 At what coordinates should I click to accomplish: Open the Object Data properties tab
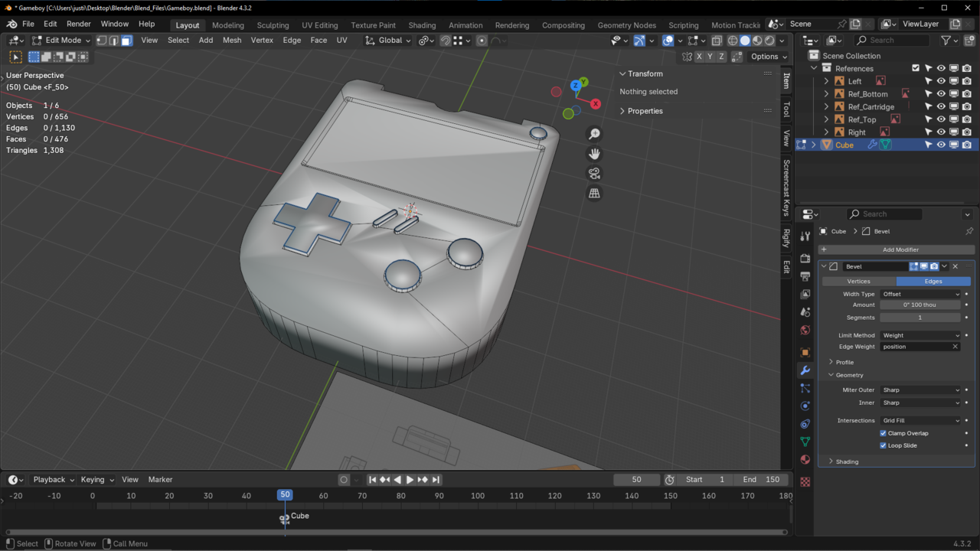click(805, 442)
